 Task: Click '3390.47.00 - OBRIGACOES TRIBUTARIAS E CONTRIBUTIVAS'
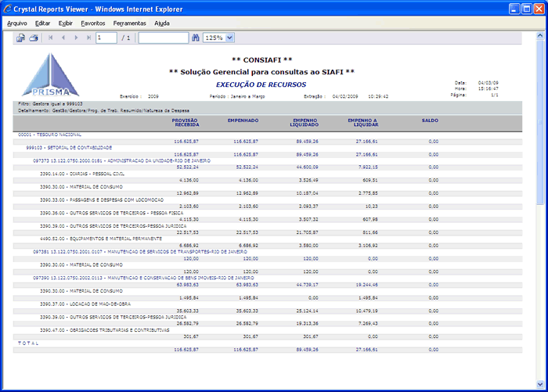tap(104, 330)
